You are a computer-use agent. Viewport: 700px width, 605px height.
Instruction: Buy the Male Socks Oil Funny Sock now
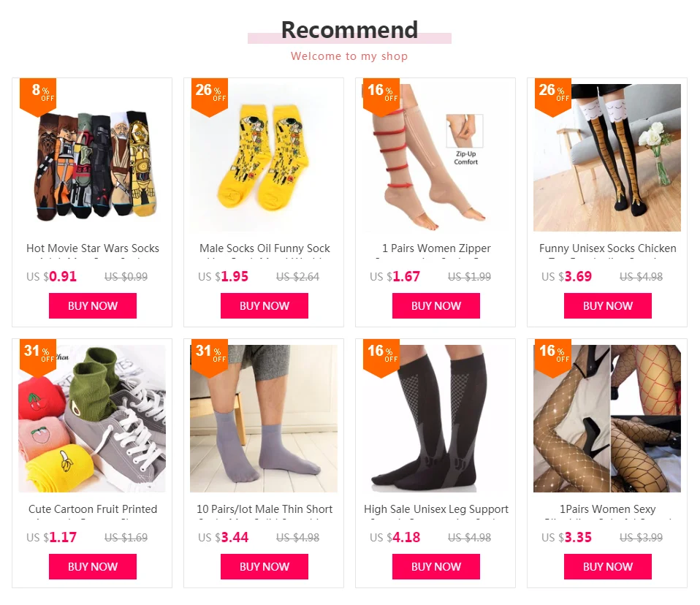pyautogui.click(x=265, y=306)
